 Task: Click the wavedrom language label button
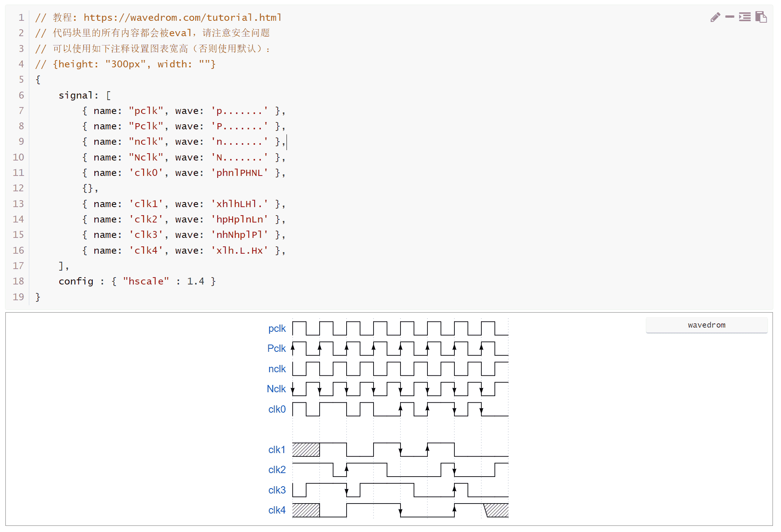[x=706, y=325]
